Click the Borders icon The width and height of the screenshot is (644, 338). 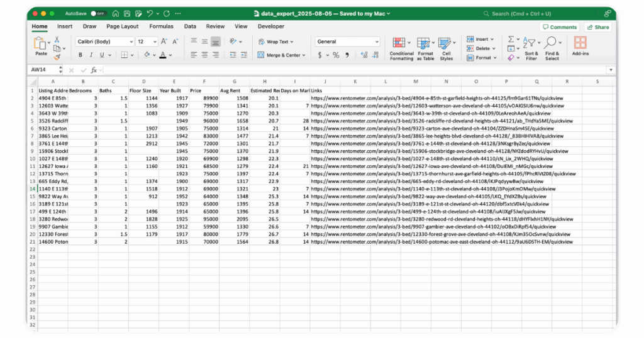125,55
